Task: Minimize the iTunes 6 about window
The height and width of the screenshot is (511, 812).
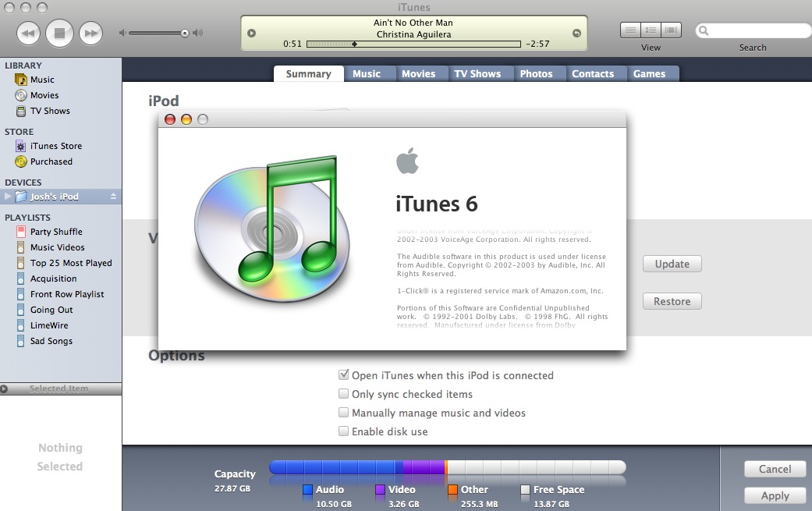Action: click(x=186, y=119)
